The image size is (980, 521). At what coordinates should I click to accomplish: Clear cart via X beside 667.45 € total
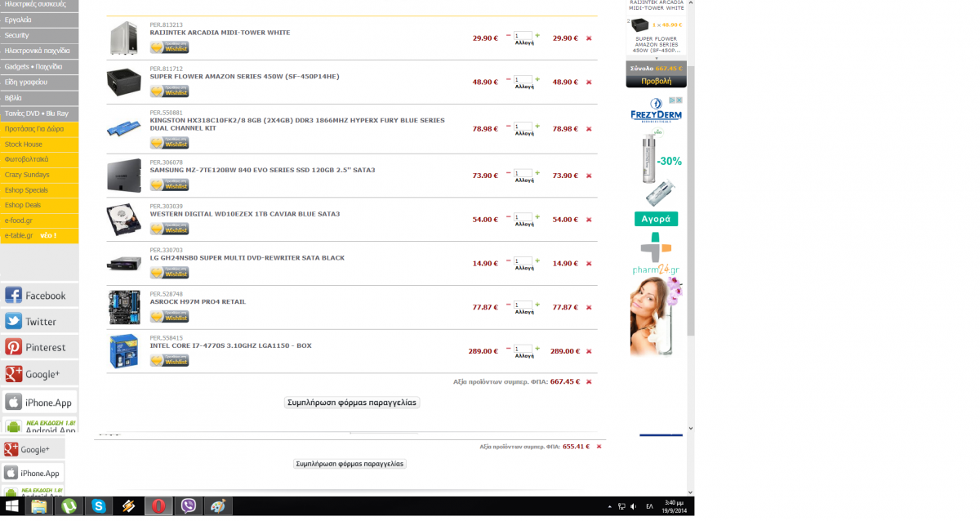click(589, 381)
